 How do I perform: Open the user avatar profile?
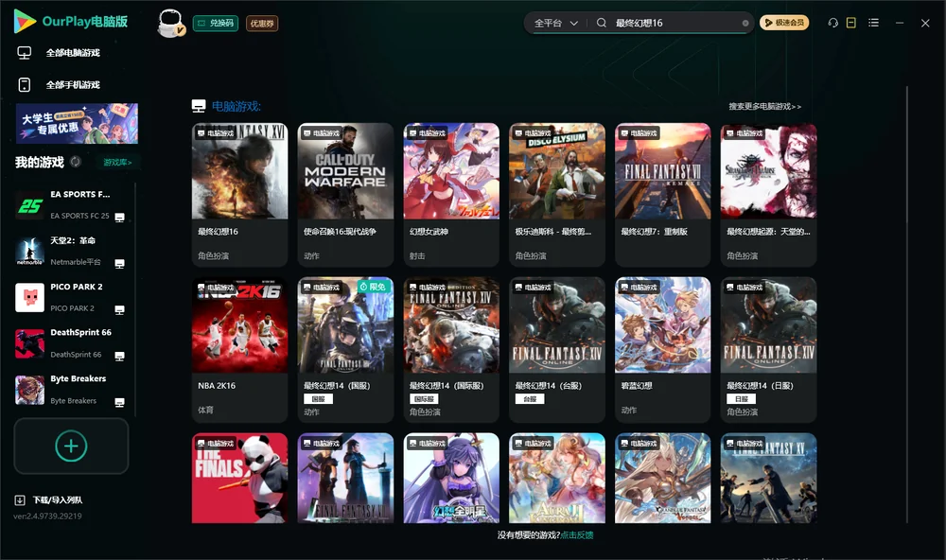pyautogui.click(x=170, y=23)
